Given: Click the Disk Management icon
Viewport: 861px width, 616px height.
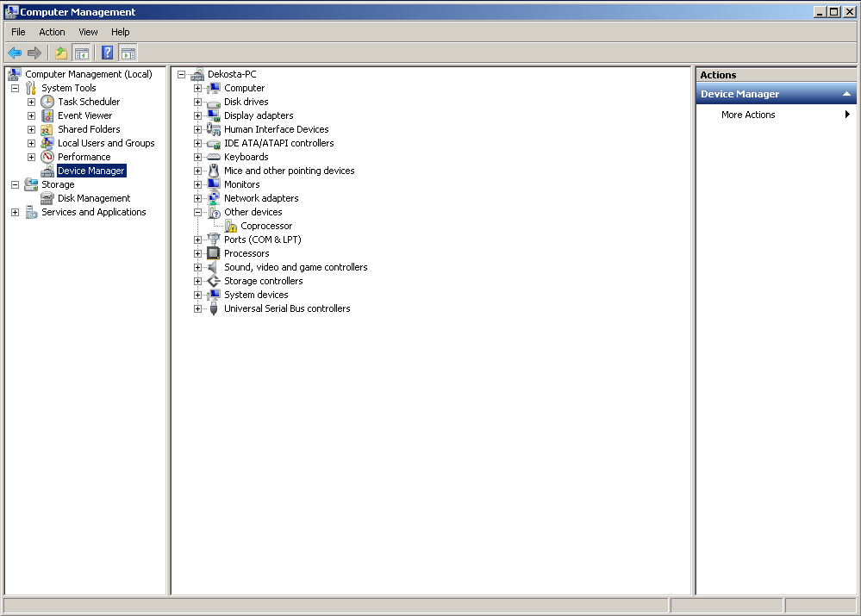Looking at the screenshot, I should point(47,198).
